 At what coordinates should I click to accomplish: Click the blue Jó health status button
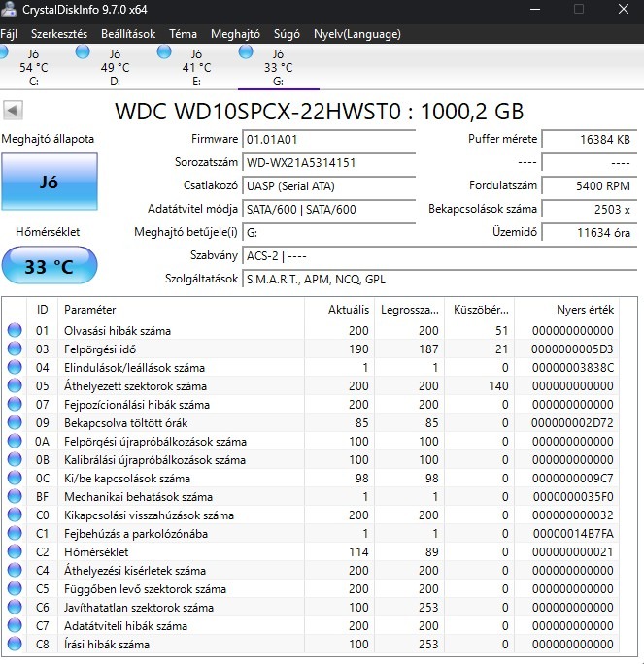click(x=50, y=182)
